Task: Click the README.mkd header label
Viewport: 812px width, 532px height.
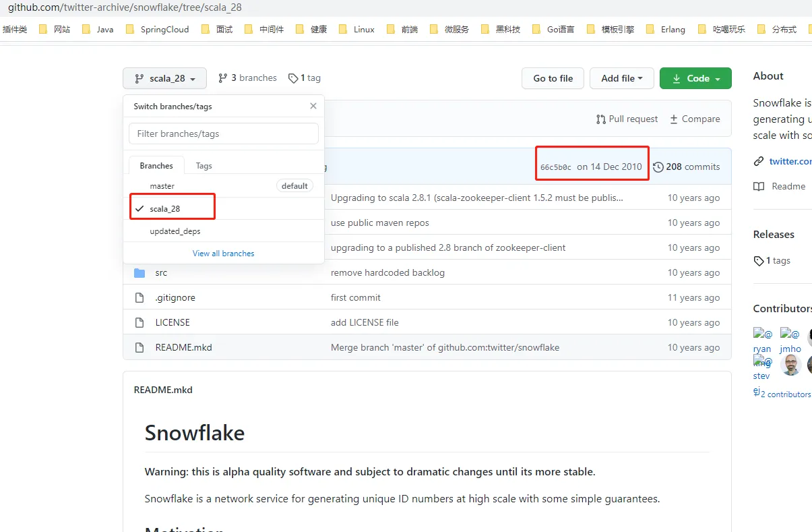Action: [163, 390]
